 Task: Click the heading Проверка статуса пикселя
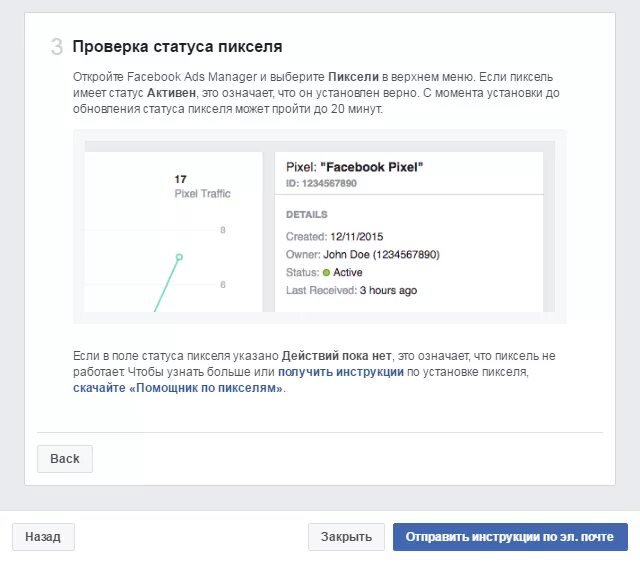coord(177,47)
